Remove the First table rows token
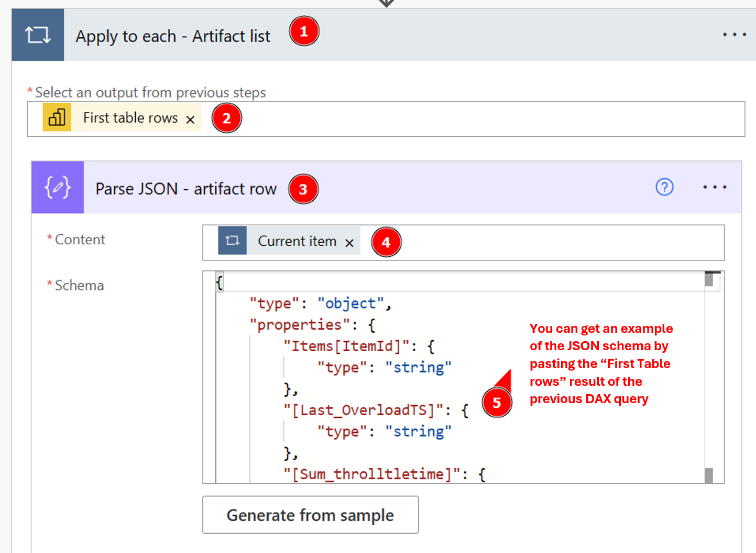The height and width of the screenshot is (553, 756). pos(191,120)
